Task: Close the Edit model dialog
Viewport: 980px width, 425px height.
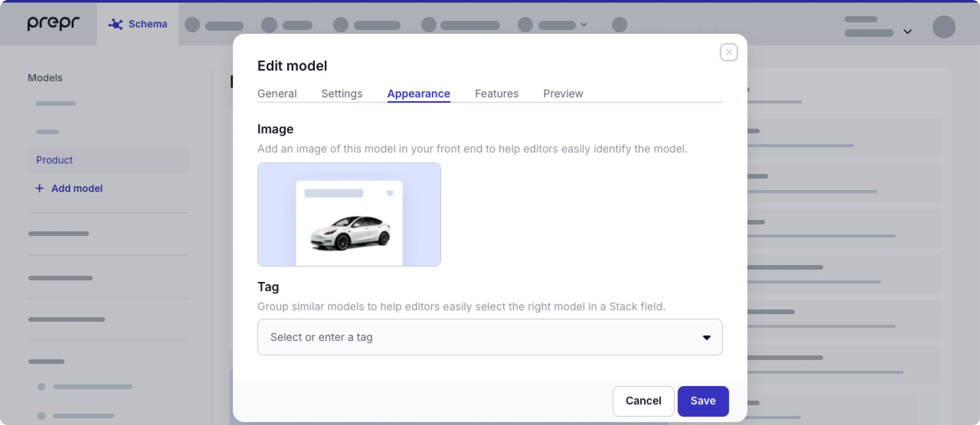Action: [729, 52]
